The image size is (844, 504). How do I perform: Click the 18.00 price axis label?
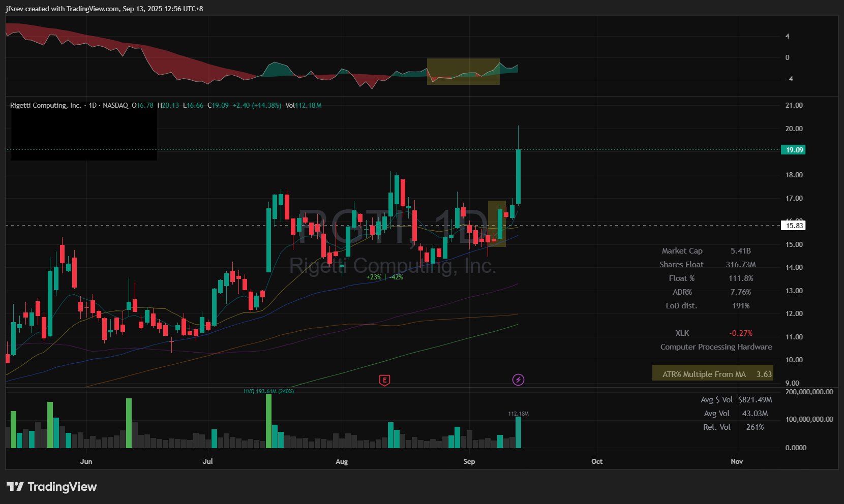pos(794,175)
